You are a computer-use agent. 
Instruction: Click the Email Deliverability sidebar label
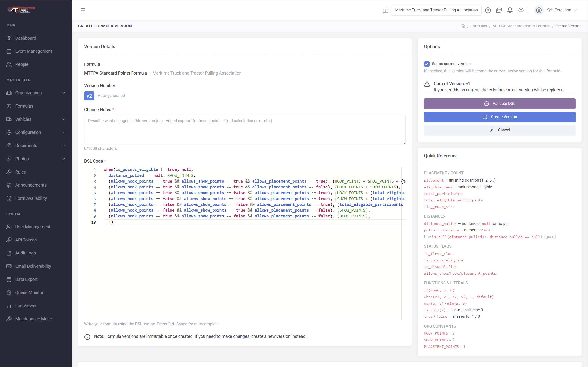33,266
